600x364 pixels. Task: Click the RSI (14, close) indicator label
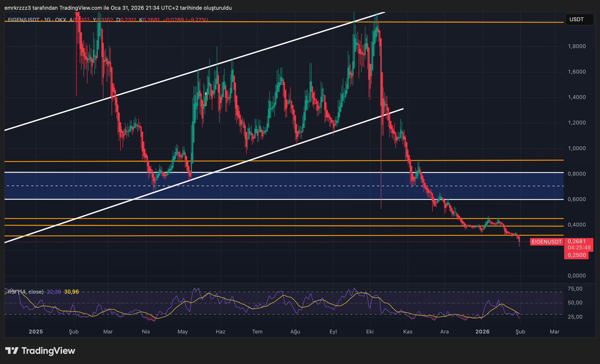point(26,292)
